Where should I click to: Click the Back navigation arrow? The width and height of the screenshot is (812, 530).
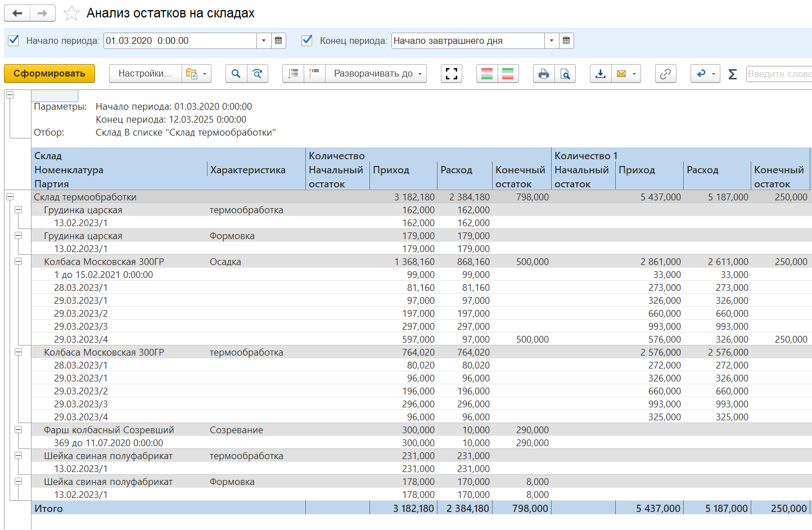tap(17, 14)
